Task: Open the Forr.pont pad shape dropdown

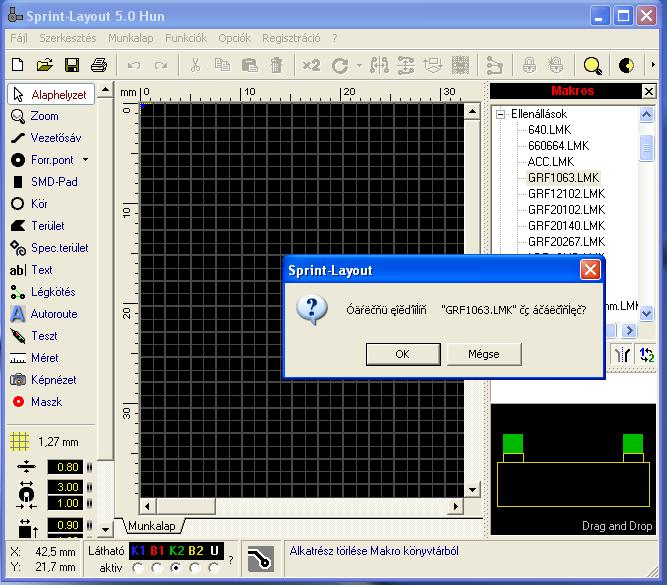Action: tap(86, 160)
